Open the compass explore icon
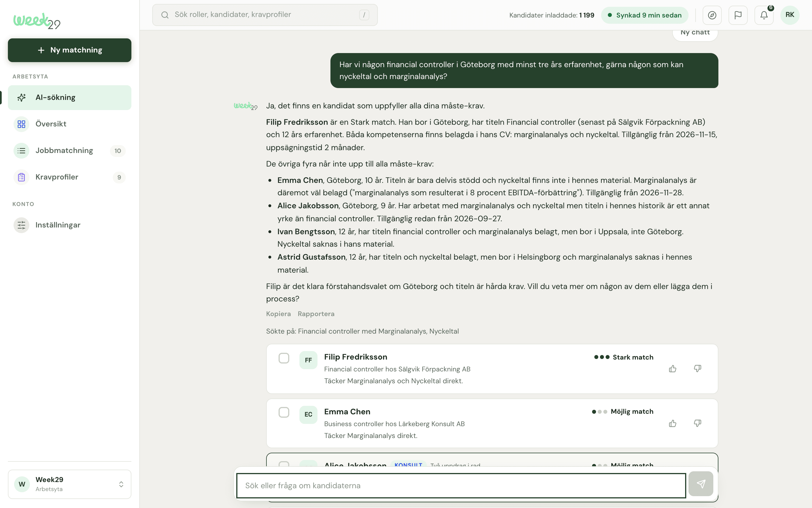812x508 pixels. click(x=712, y=15)
